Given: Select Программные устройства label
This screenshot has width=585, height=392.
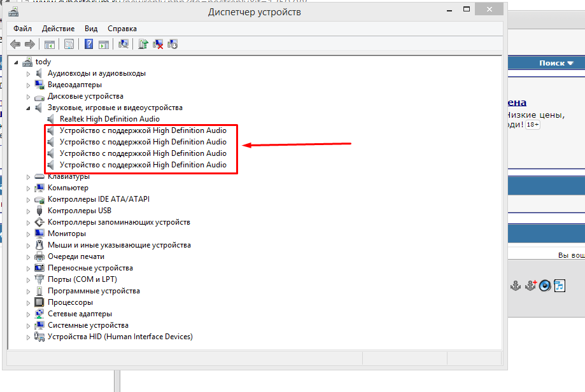Looking at the screenshot, I should click(94, 291).
